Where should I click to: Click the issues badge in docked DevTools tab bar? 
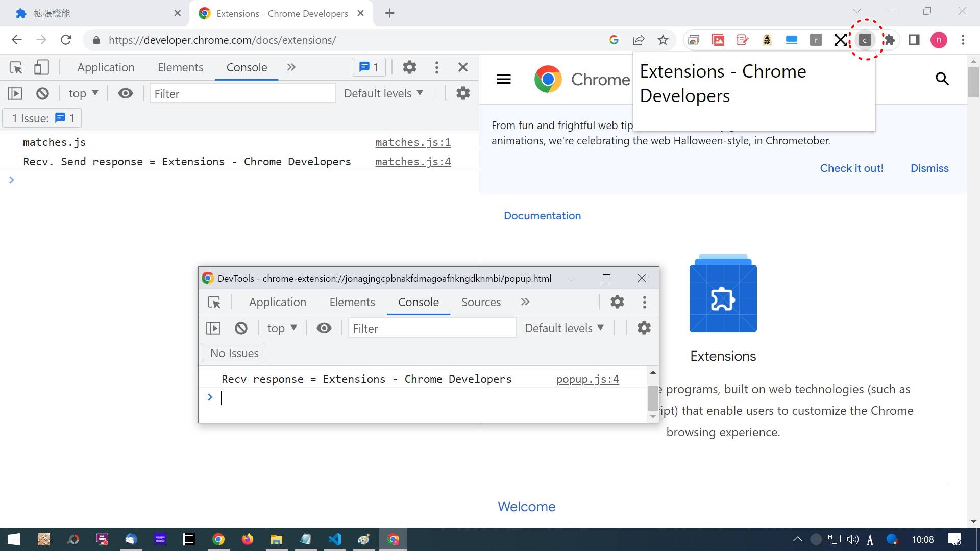(x=369, y=67)
